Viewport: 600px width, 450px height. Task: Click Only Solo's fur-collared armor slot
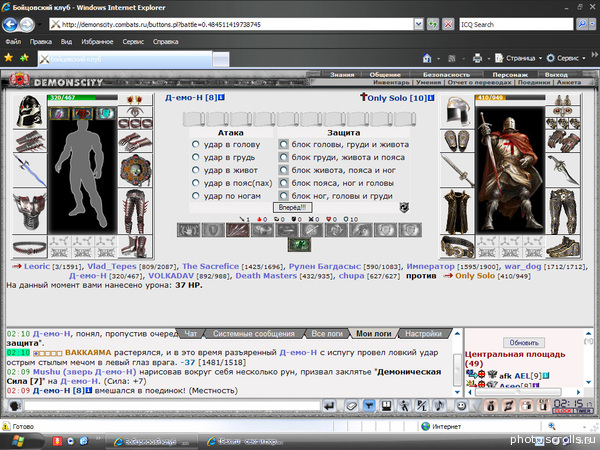[457, 211]
